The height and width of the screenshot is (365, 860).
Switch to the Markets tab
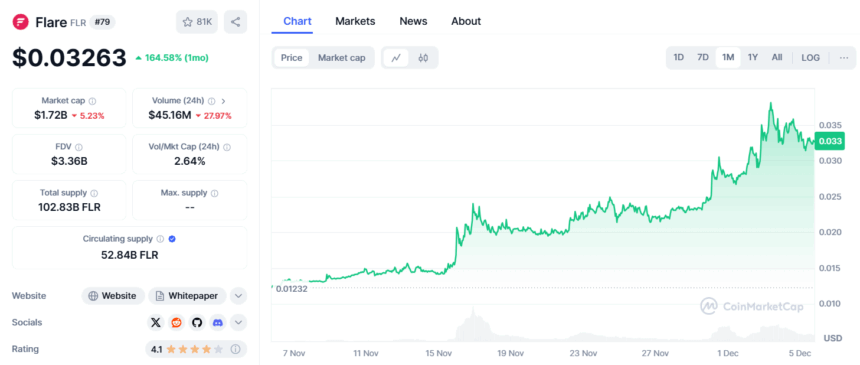click(x=355, y=21)
